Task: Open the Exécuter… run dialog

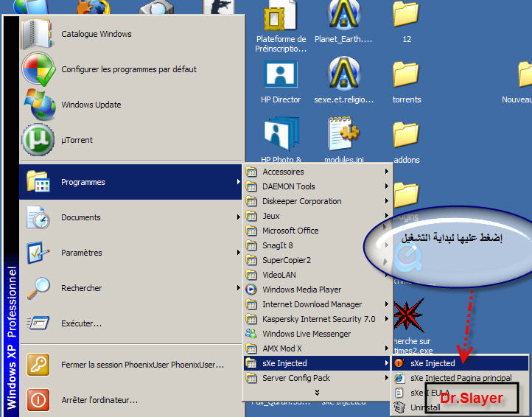Action: pos(132,323)
